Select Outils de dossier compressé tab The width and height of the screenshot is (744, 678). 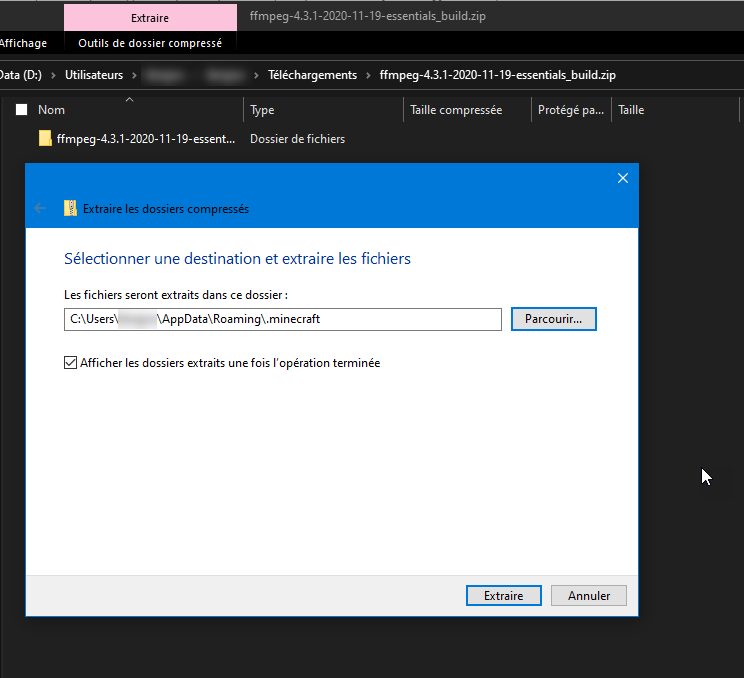[150, 43]
